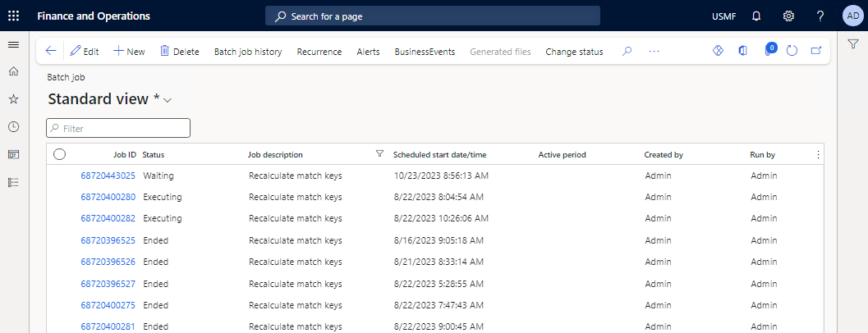Click the Status column header
This screenshot has width=868, height=333.
(154, 155)
